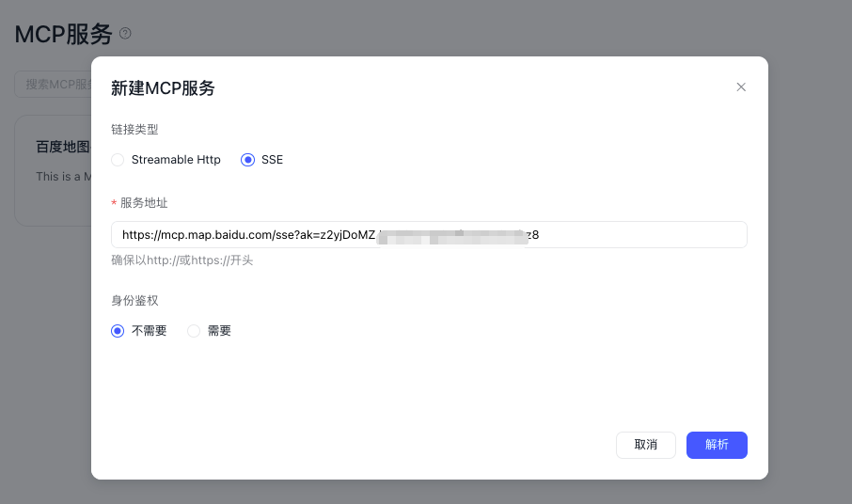
Task: Select the SSE connection type
Action: tap(262, 160)
